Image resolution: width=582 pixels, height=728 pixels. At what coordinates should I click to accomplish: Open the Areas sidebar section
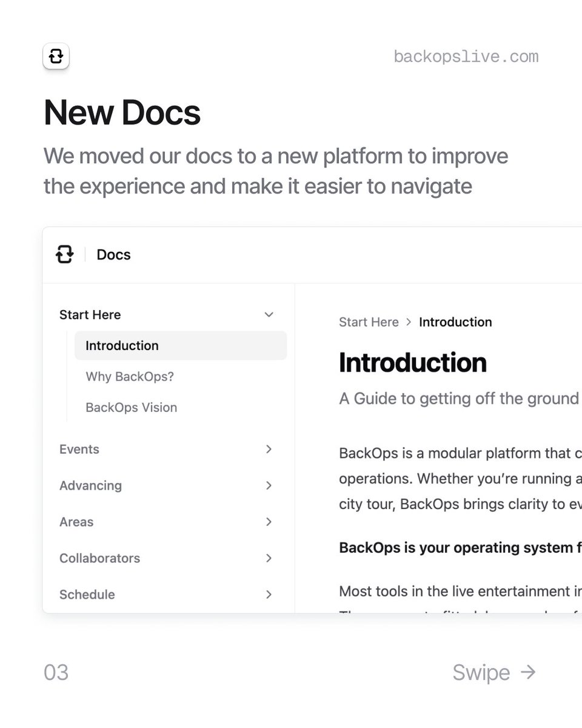76,522
